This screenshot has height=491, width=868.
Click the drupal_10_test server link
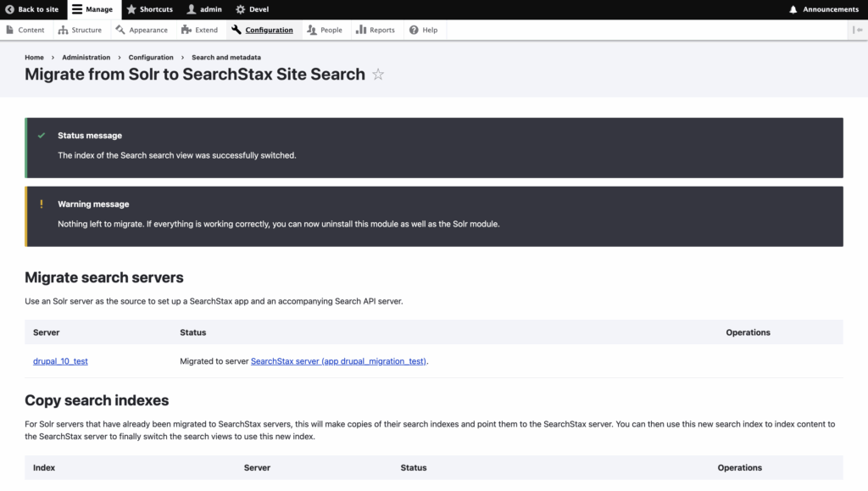[x=60, y=361]
